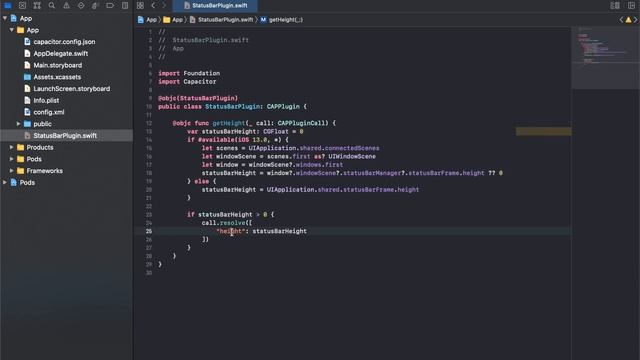This screenshot has width=640, height=360.
Task: Expand the Products group
Action: pos(12,147)
